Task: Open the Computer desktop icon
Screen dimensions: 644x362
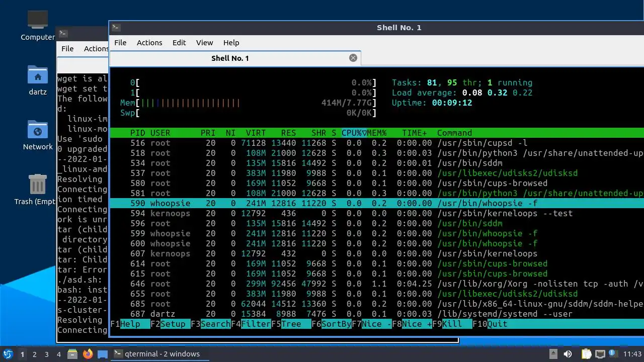Action: [38, 25]
